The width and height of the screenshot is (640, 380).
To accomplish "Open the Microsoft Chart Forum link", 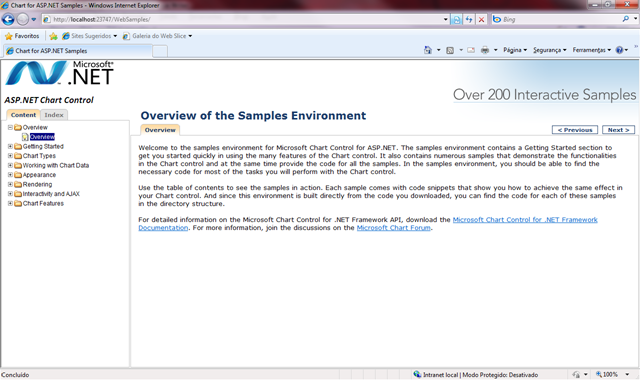I will (x=393, y=228).
